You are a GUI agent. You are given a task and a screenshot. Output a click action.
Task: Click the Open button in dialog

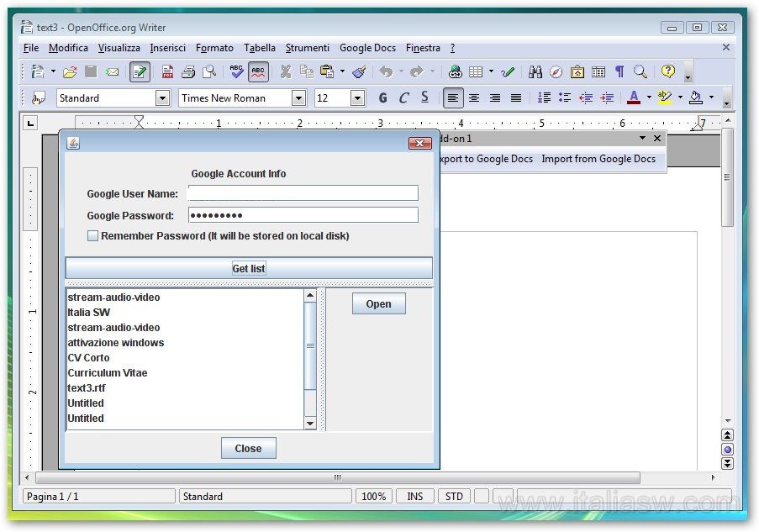(x=378, y=304)
